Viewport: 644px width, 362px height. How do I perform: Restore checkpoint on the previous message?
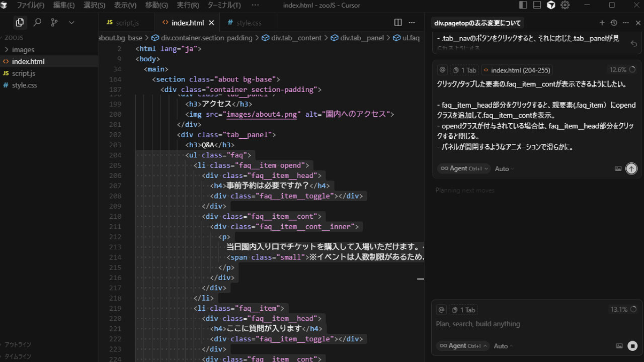coord(634,44)
